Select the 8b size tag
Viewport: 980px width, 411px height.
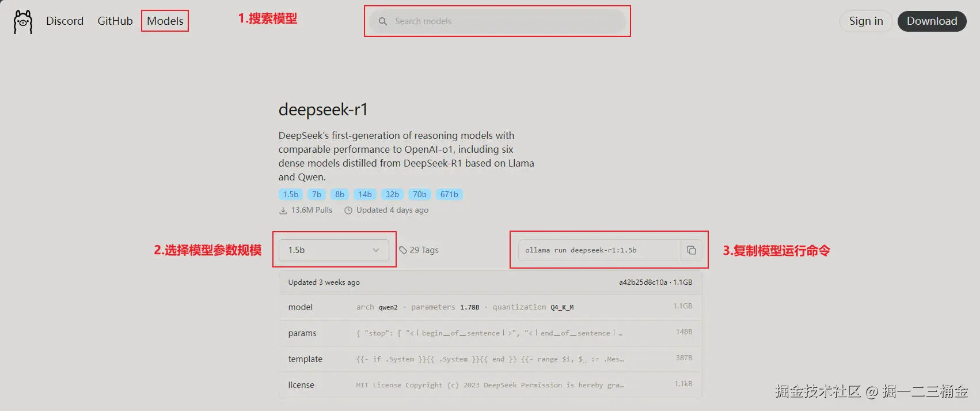(340, 194)
